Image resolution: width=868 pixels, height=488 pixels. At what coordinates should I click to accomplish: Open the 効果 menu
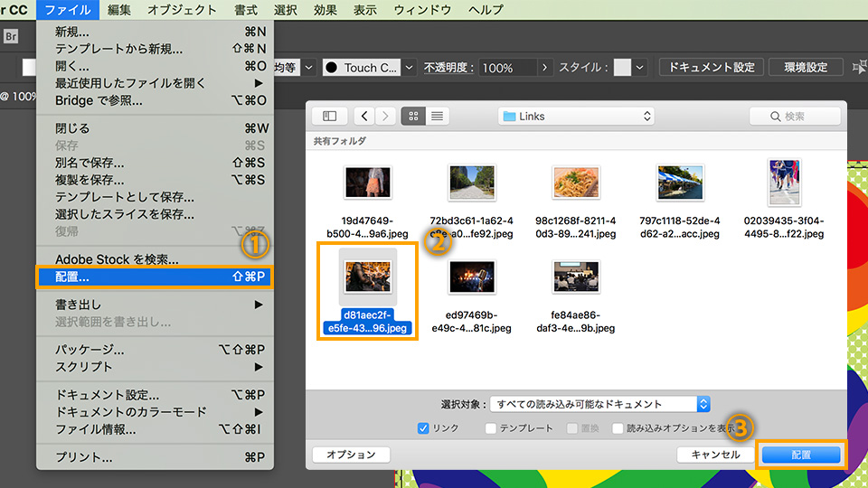(x=325, y=10)
